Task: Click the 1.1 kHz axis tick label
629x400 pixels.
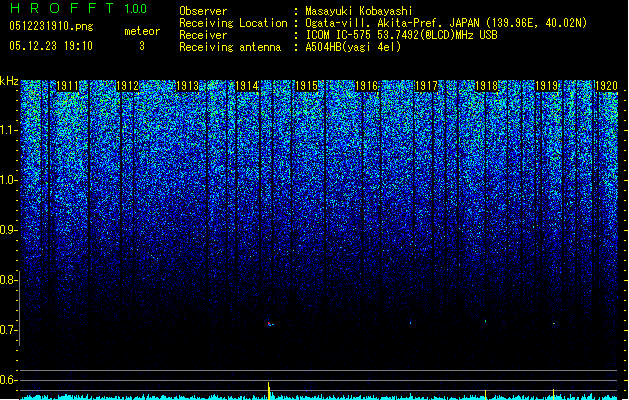Action: [x=9, y=130]
